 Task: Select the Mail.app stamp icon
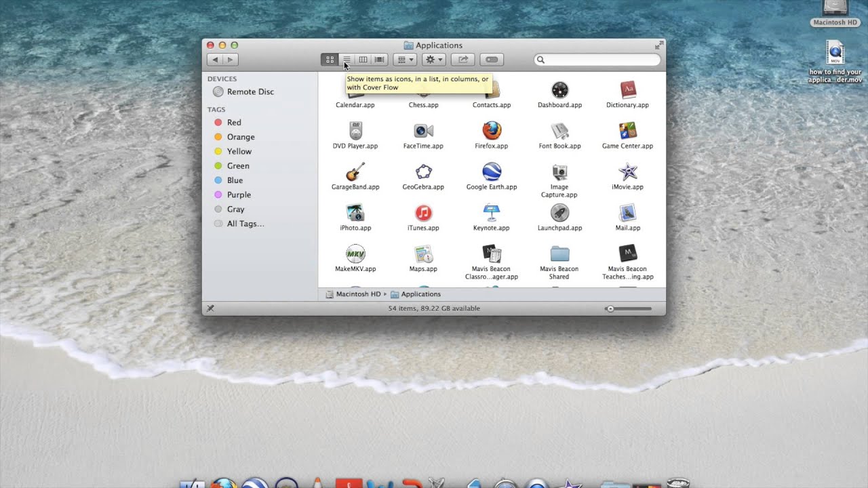tap(628, 213)
